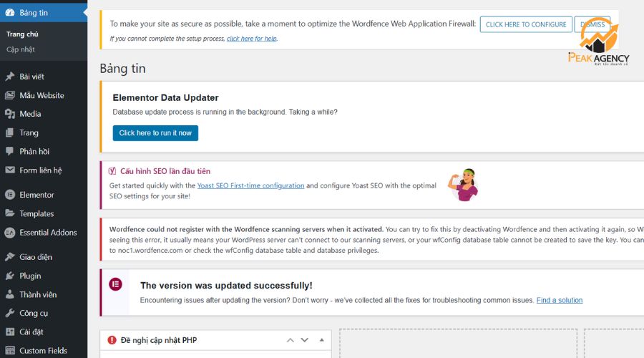Click the Thành viên user icon

(10, 294)
